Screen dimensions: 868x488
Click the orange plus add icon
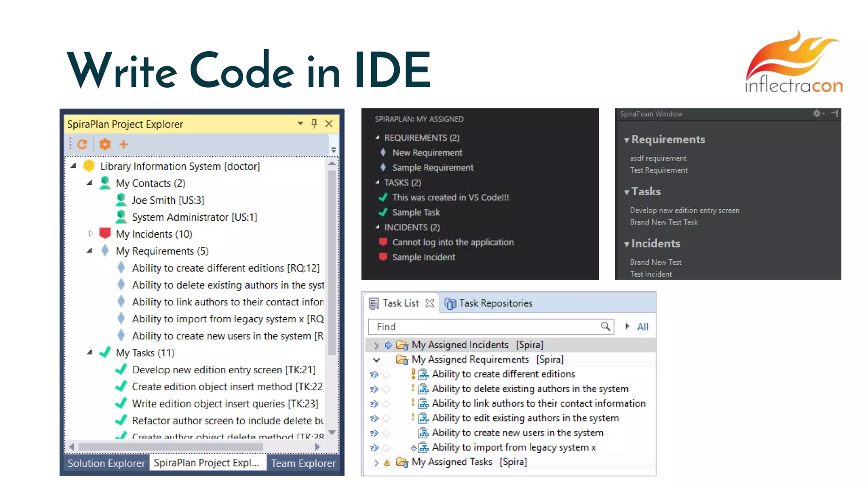123,144
